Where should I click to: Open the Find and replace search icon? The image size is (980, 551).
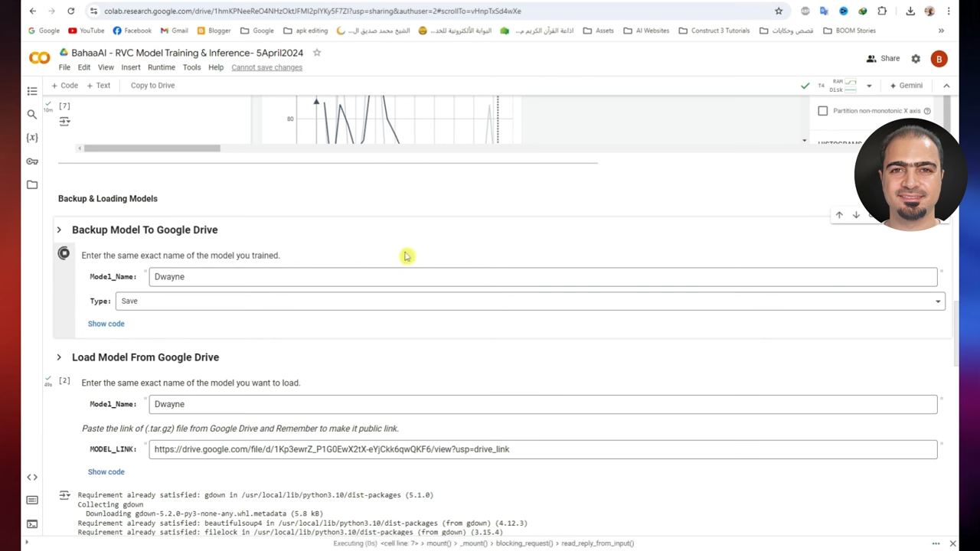(32, 114)
